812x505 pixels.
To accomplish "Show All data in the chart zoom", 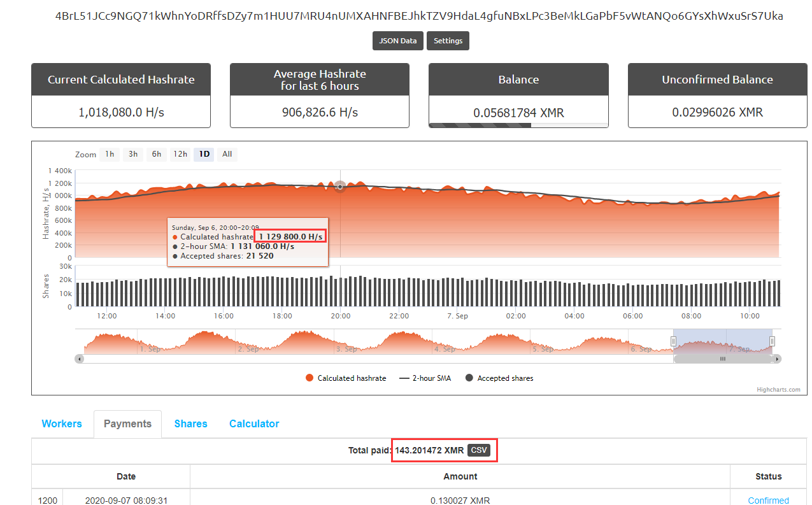I will click(x=227, y=154).
